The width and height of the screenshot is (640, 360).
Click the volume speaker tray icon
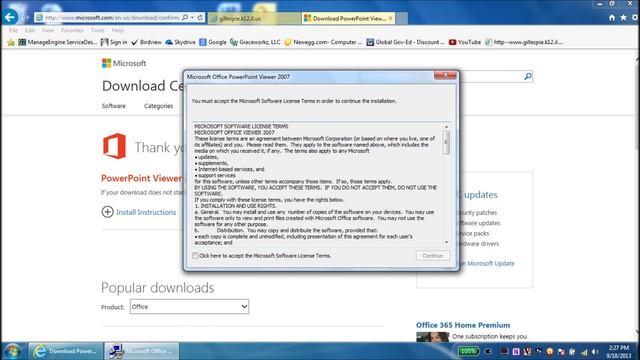(x=595, y=351)
